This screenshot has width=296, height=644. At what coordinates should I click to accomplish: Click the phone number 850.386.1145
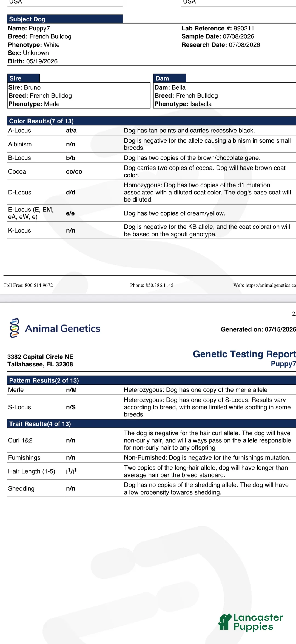[x=160, y=285]
